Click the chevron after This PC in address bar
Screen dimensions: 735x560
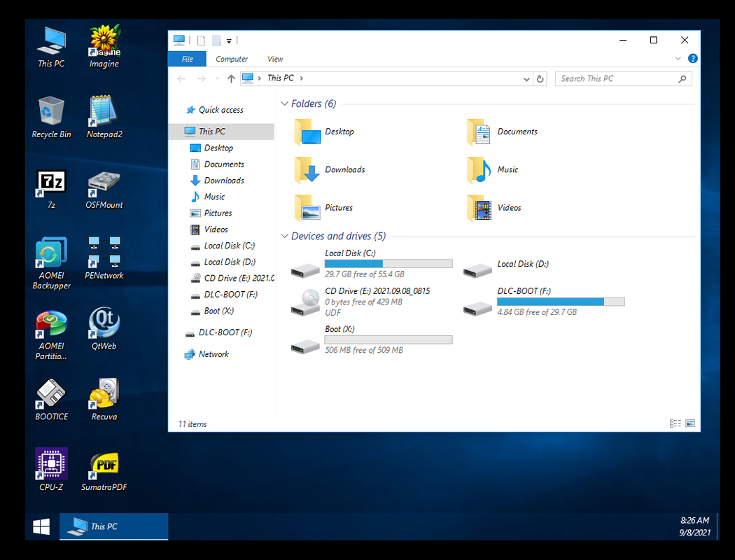[302, 78]
